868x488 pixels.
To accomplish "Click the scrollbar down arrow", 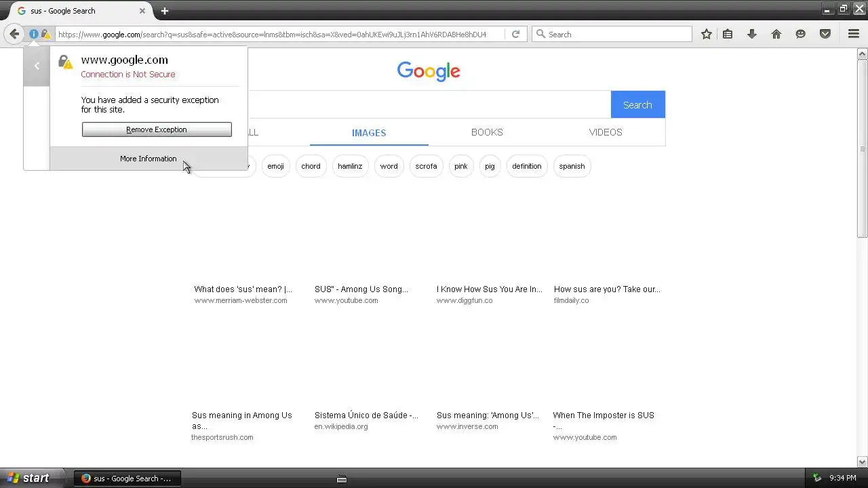I will pos(862,462).
